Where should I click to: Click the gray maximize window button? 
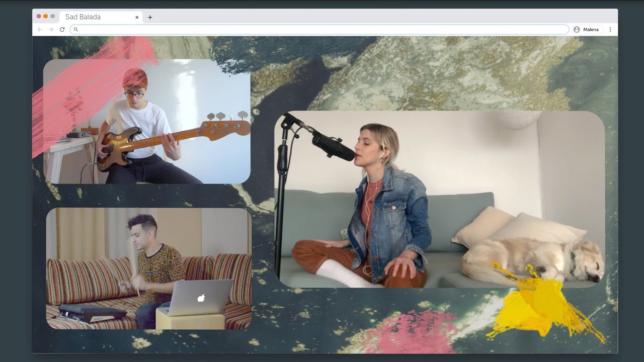pyautogui.click(x=53, y=17)
